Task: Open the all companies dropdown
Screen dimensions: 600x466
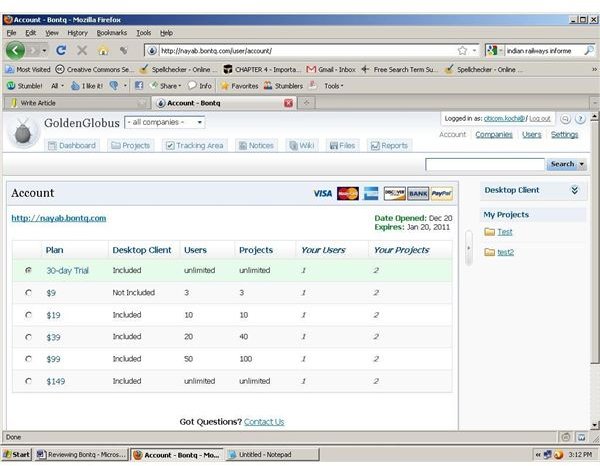Action: pyautogui.click(x=165, y=122)
